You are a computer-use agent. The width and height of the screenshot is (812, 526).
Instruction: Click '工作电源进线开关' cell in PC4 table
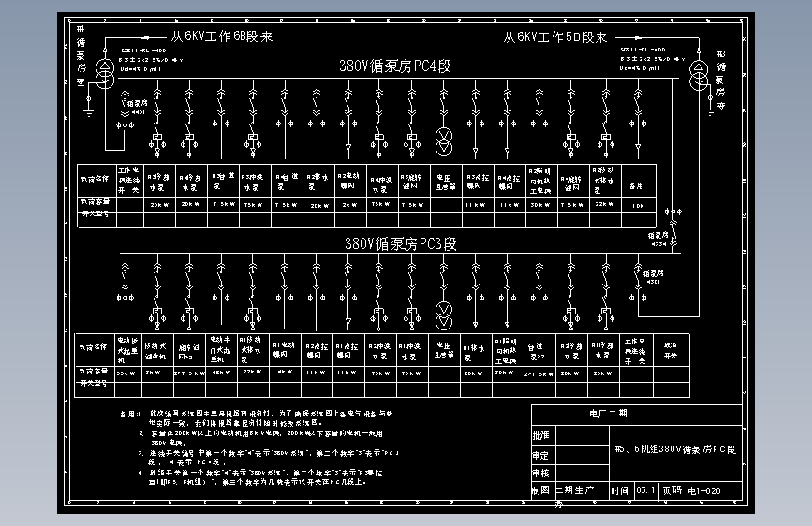pyautogui.click(x=129, y=180)
